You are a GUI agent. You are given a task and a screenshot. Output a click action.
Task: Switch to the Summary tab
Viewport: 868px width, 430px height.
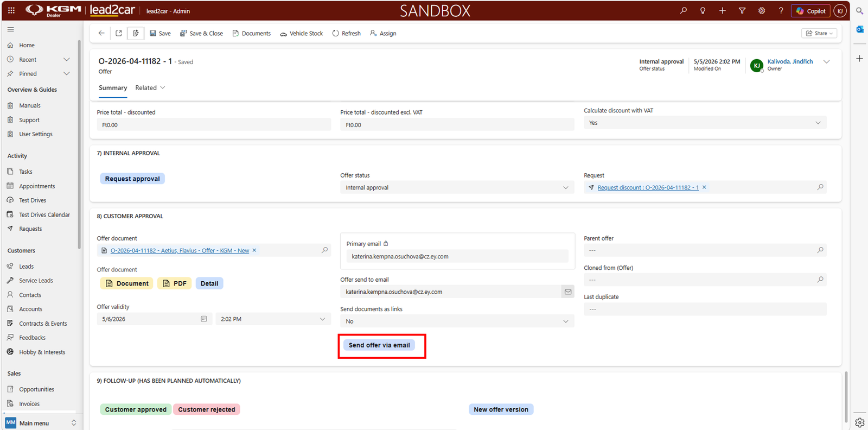click(x=113, y=88)
